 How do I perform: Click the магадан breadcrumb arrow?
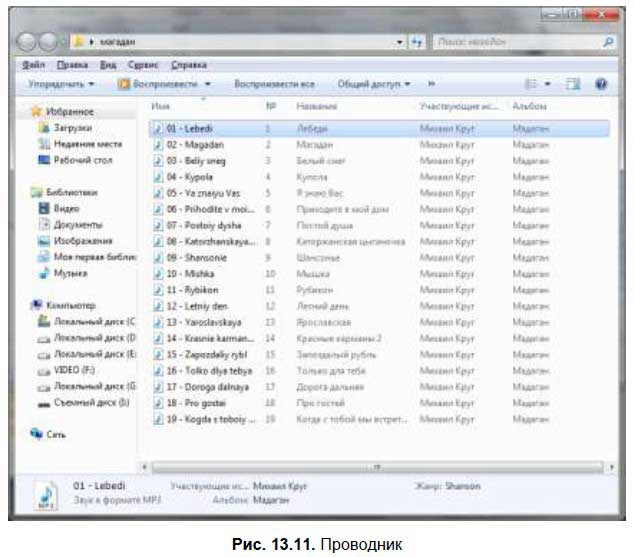click(x=92, y=42)
